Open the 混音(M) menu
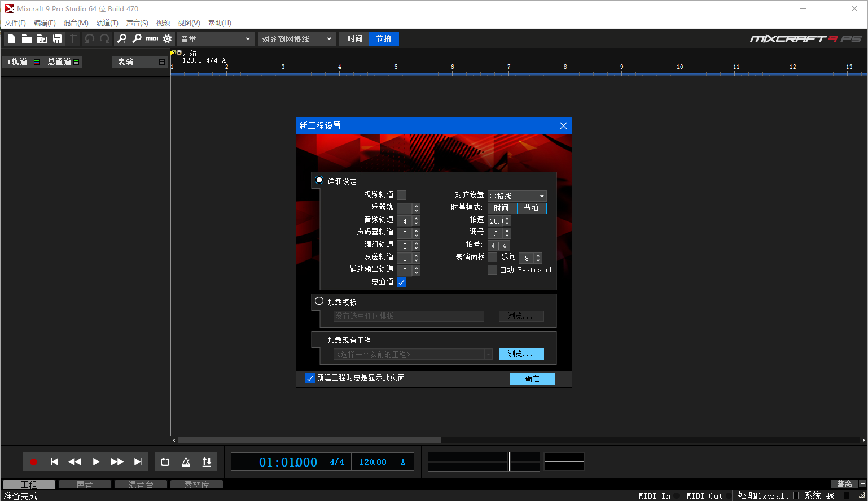The image size is (868, 501). point(76,23)
